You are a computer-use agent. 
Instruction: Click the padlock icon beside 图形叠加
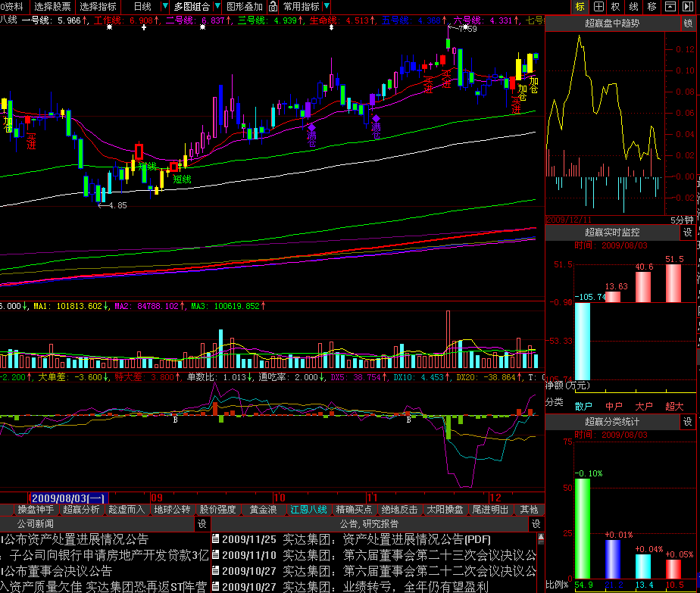pyautogui.click(x=273, y=7)
